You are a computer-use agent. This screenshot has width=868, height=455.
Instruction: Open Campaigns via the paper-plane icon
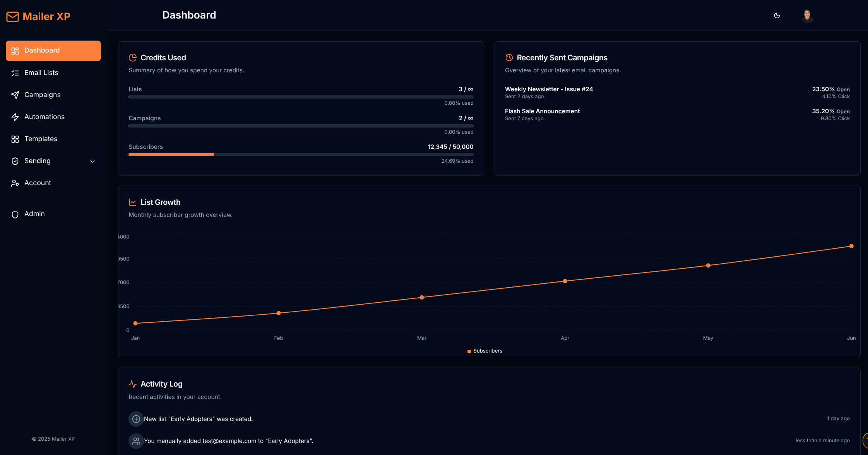(15, 95)
